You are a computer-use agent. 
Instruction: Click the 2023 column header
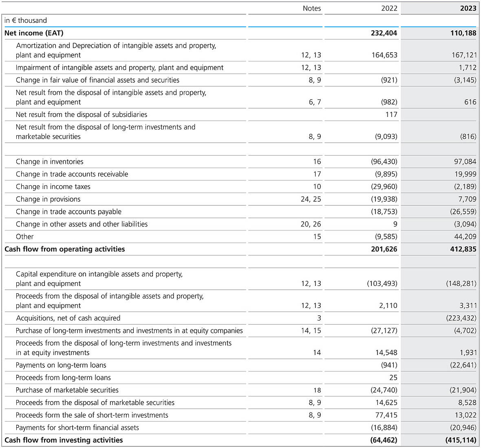click(468, 8)
